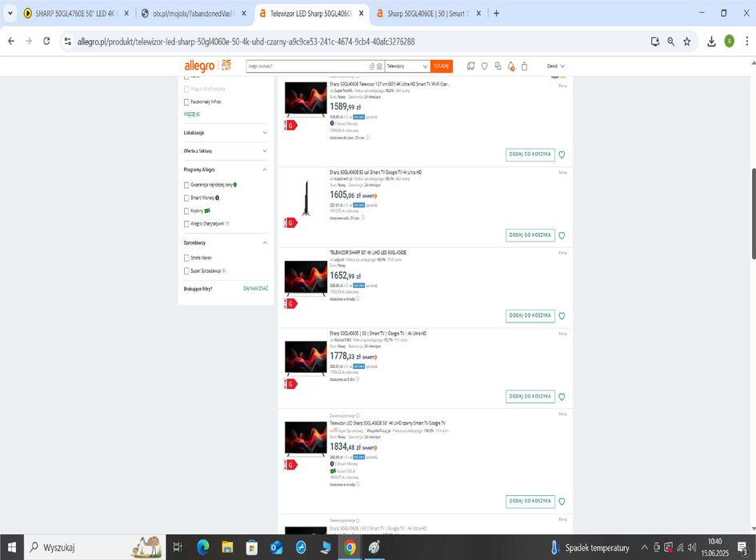Show hidden system tray icons chevron
This screenshot has height=560, width=756.
[x=644, y=547]
